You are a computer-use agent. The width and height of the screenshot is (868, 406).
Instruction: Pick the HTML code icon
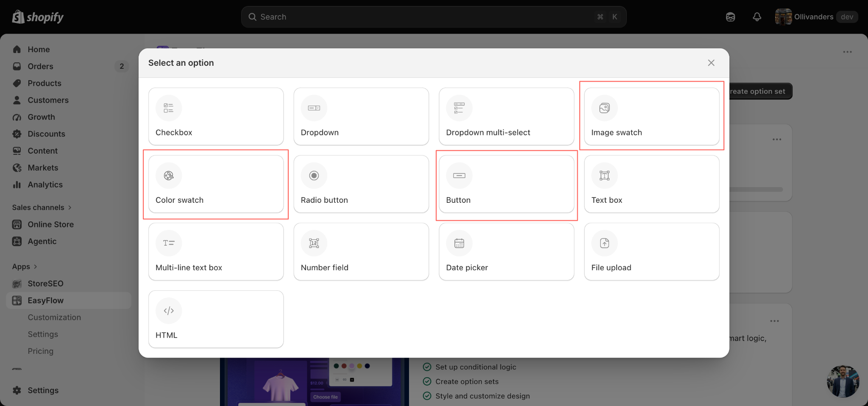pos(169,310)
